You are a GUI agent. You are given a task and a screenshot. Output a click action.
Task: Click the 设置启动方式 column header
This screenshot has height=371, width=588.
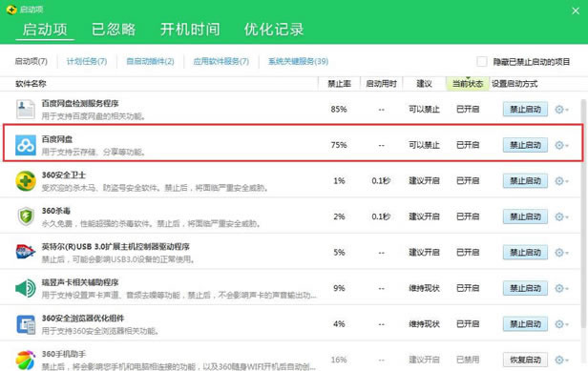tap(514, 84)
